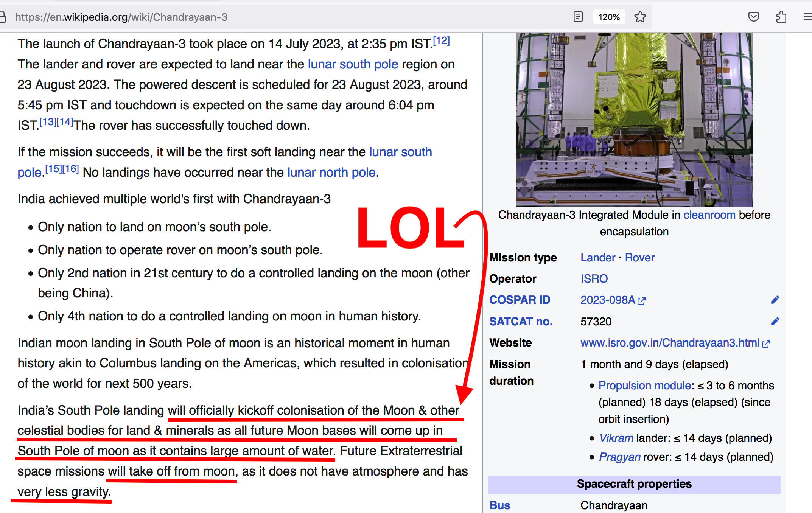This screenshot has width=812, height=513.
Task: Click the ISRO operator link
Action: pyautogui.click(x=594, y=279)
